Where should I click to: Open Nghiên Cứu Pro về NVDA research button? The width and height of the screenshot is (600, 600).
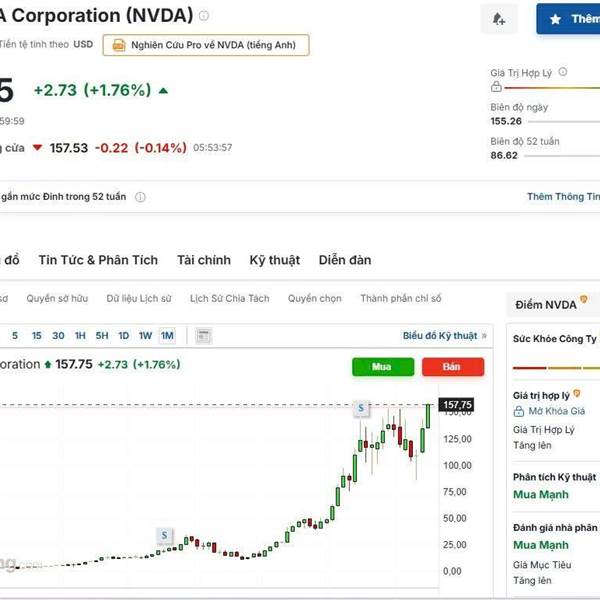click(x=206, y=45)
